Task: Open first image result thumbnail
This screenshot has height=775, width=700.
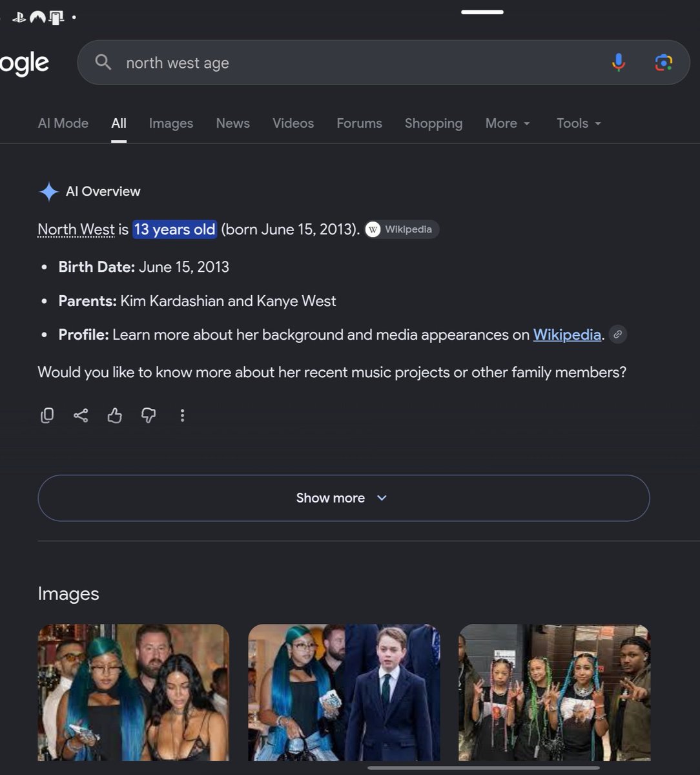Action: point(134,692)
